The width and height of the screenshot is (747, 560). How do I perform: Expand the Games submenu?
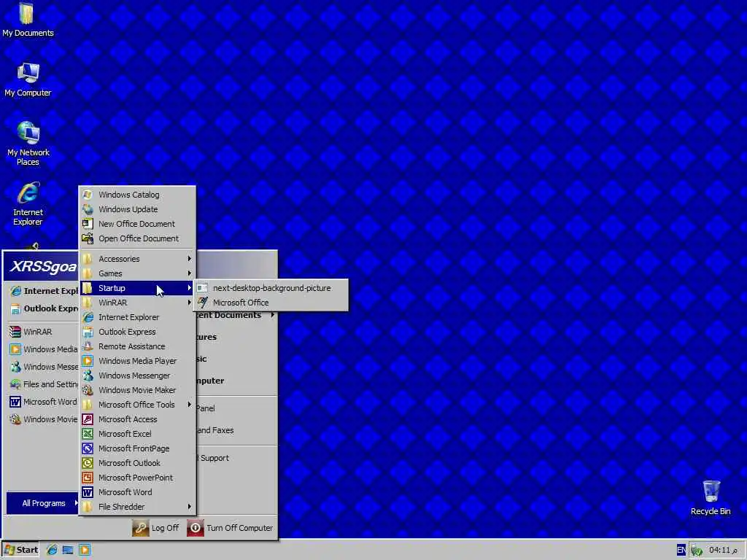point(138,273)
